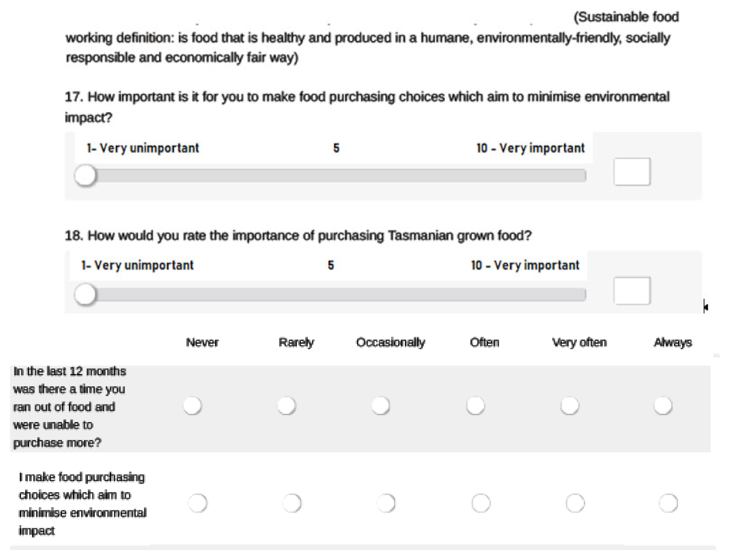Choose "Always" for minimising environmental impact choices

(x=669, y=502)
